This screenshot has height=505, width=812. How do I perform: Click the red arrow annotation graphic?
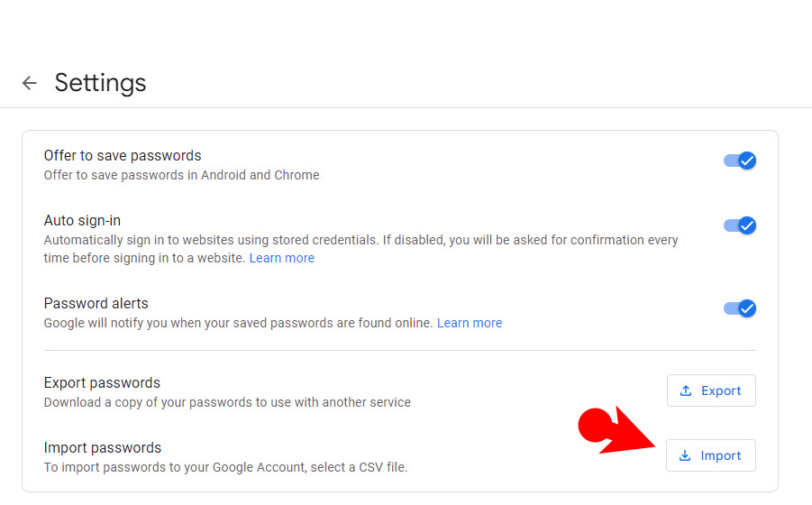tap(616, 429)
